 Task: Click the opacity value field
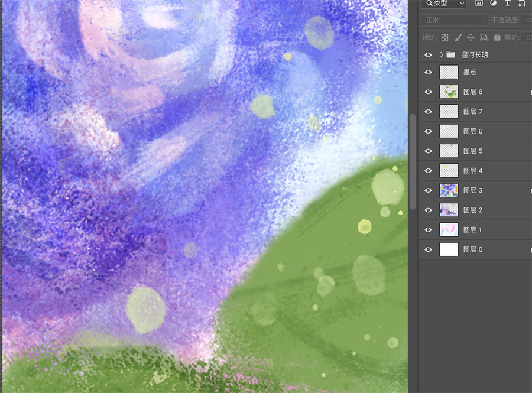coord(527,20)
